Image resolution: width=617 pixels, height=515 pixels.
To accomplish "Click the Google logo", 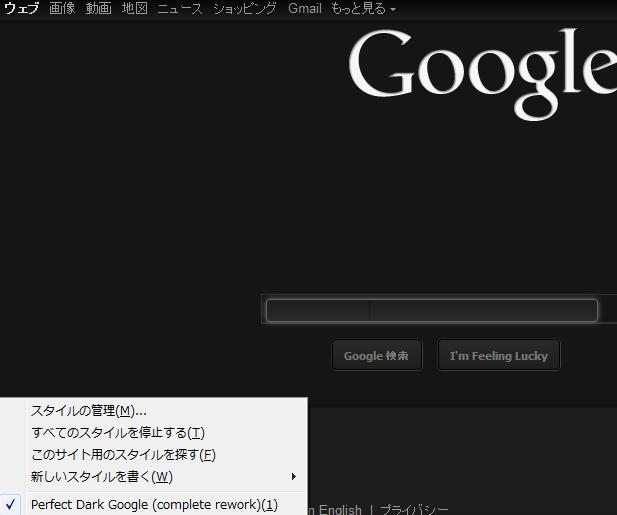I will [x=482, y=73].
